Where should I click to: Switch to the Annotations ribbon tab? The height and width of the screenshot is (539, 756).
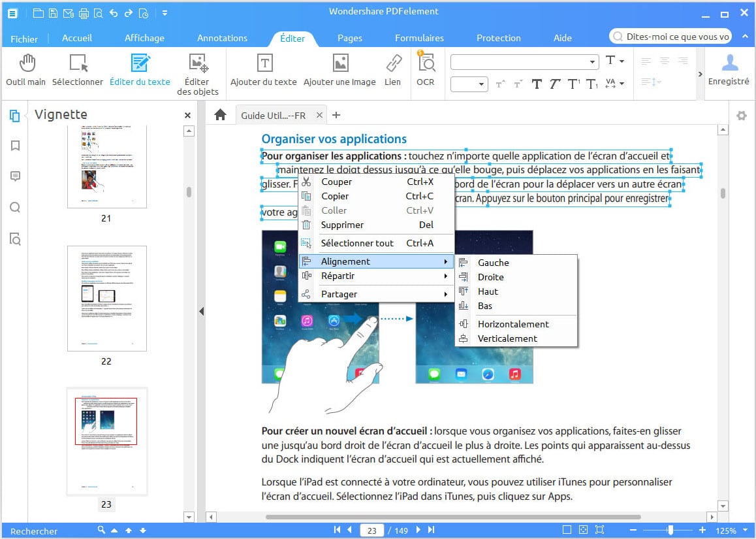[x=222, y=38]
